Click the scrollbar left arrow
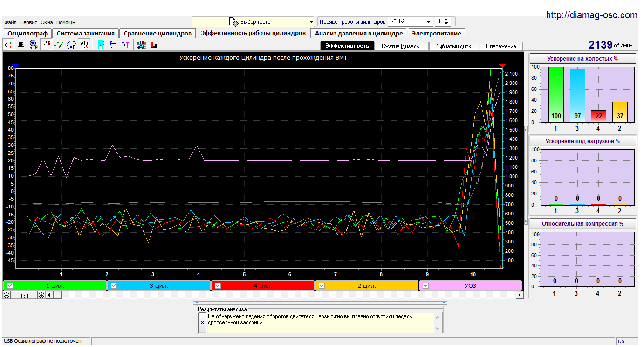 point(49,295)
